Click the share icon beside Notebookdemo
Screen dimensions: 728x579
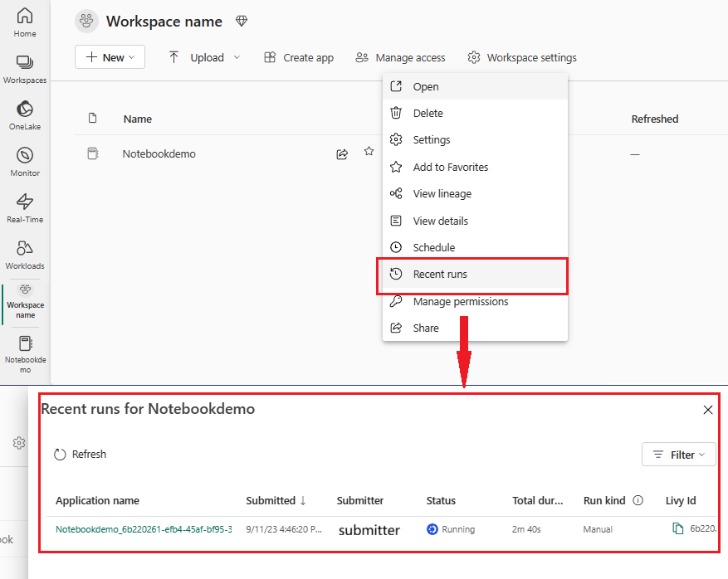(342, 153)
